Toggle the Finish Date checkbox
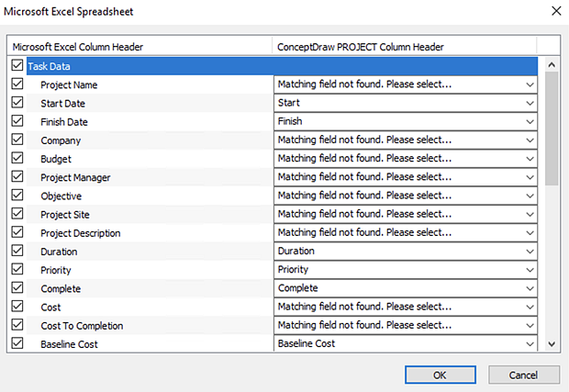 pos(17,121)
